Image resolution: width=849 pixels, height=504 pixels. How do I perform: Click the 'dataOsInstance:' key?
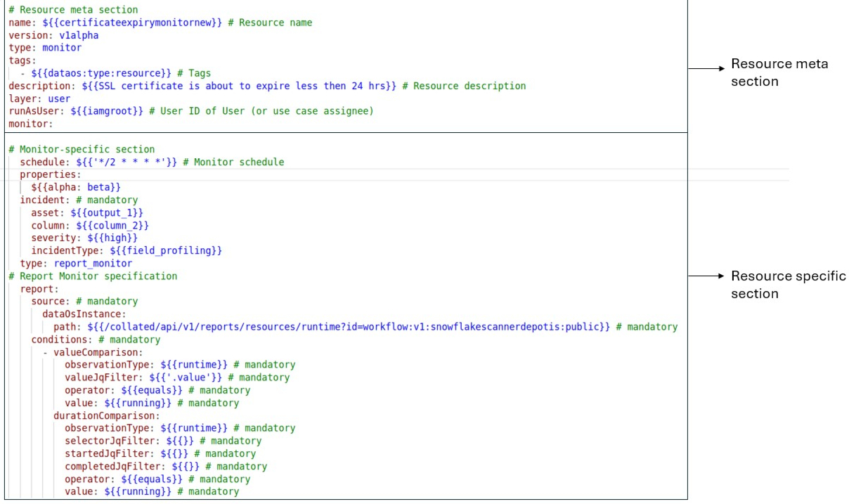pyautogui.click(x=84, y=314)
